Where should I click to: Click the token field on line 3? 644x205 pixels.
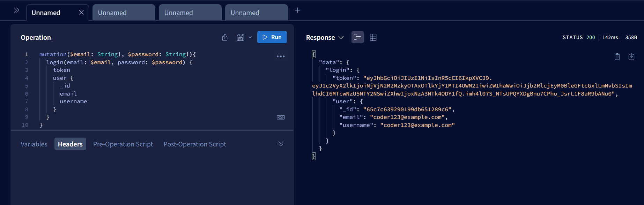(61, 70)
